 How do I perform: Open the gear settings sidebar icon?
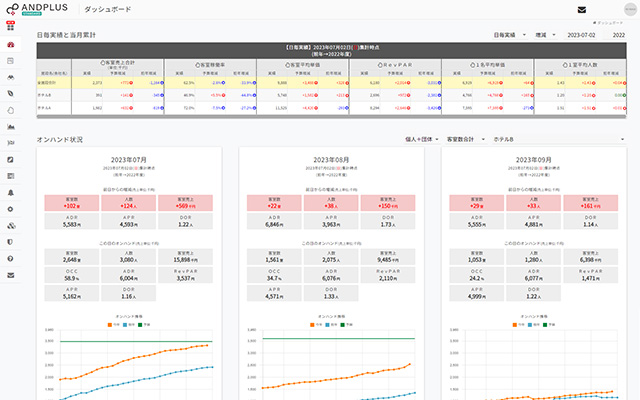pyautogui.click(x=11, y=209)
